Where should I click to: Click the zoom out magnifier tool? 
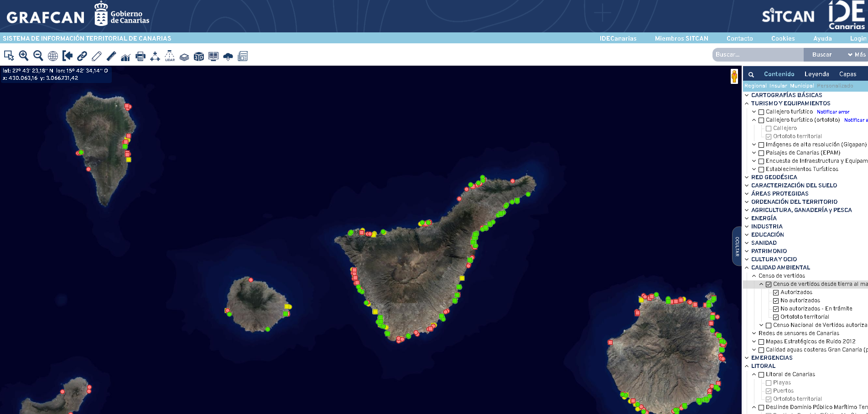click(38, 56)
